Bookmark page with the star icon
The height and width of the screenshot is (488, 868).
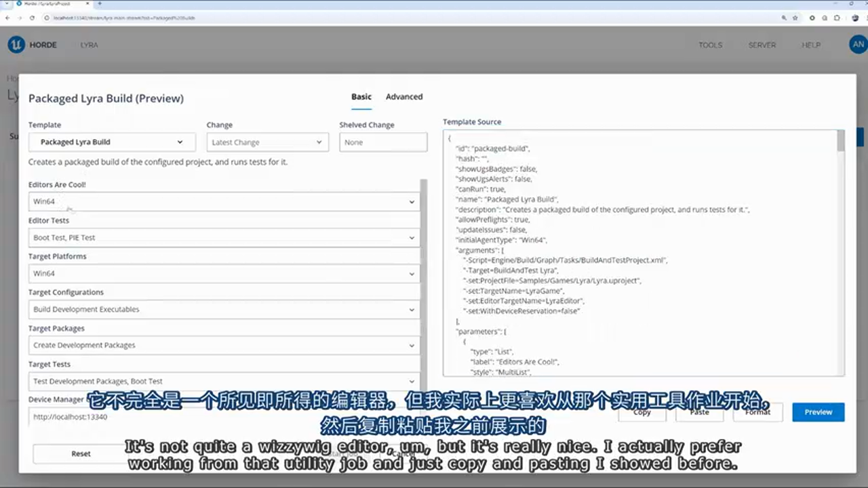coord(794,18)
